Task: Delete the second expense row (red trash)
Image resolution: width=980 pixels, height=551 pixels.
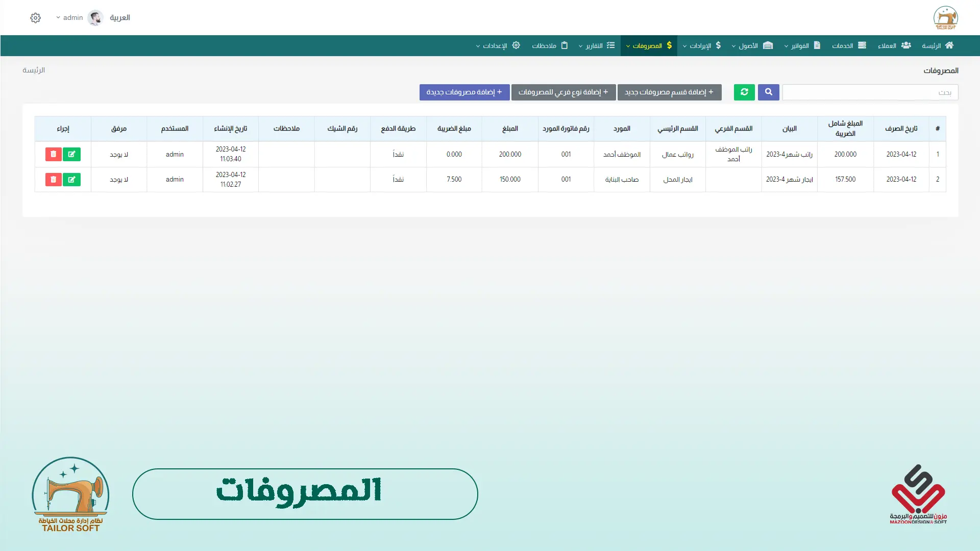Action: pyautogui.click(x=54, y=180)
